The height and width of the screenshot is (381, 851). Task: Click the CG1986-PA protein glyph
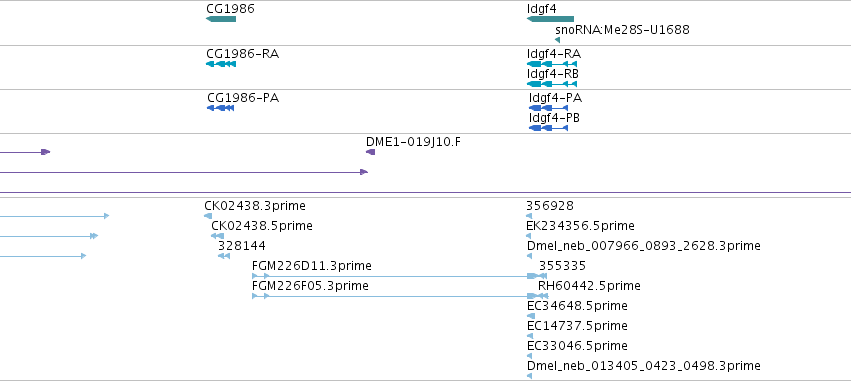tap(221, 108)
